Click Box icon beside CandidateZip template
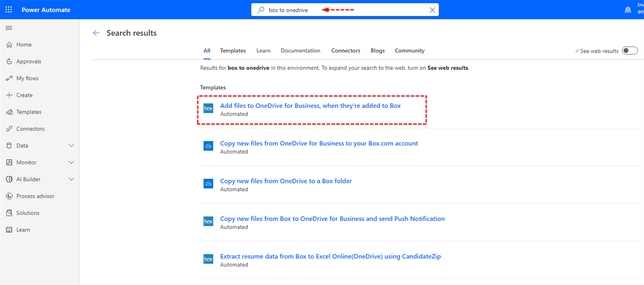This screenshot has height=285, width=644. click(208, 259)
